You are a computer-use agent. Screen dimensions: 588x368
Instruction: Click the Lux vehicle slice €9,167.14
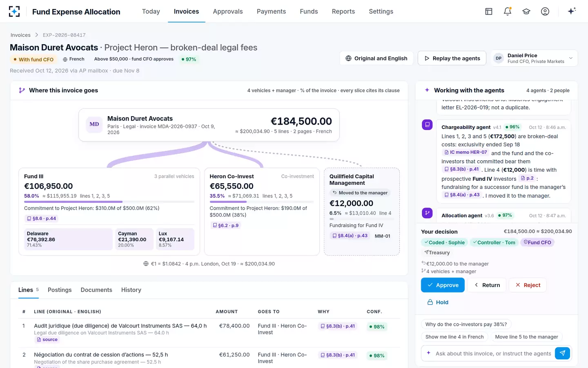175,239
